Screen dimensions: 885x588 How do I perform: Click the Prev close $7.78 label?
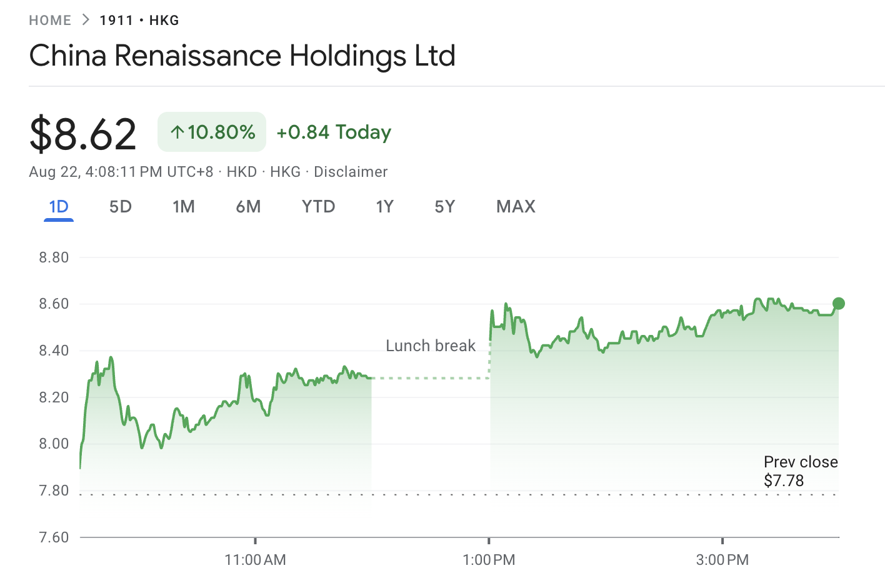[801, 471]
